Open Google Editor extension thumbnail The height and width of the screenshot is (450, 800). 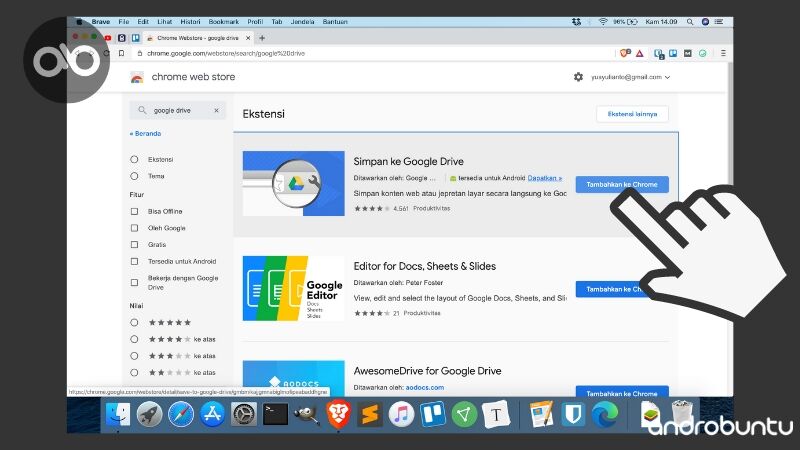click(293, 288)
